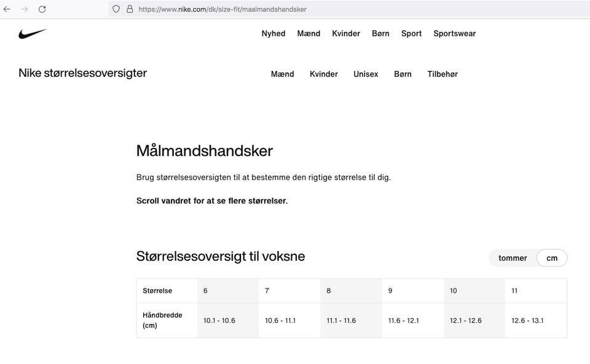This screenshot has height=364, width=590.
Task: Click the nike.com URL address field
Action: (x=349, y=9)
